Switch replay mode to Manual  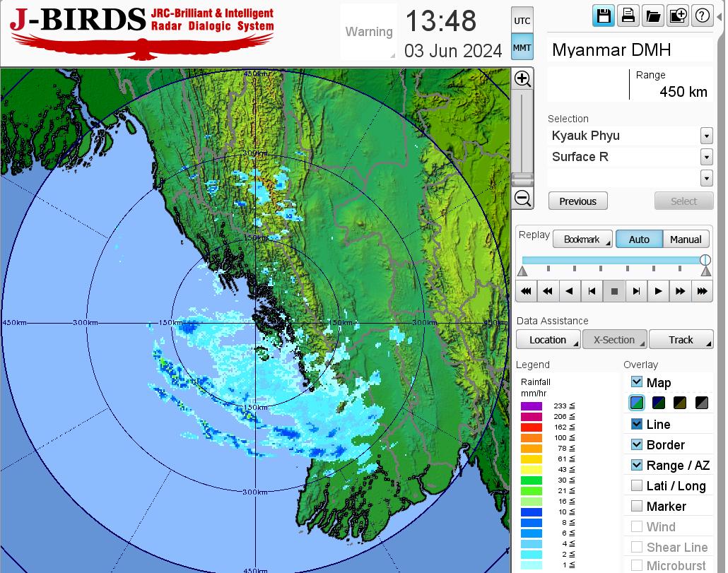pyautogui.click(x=685, y=240)
